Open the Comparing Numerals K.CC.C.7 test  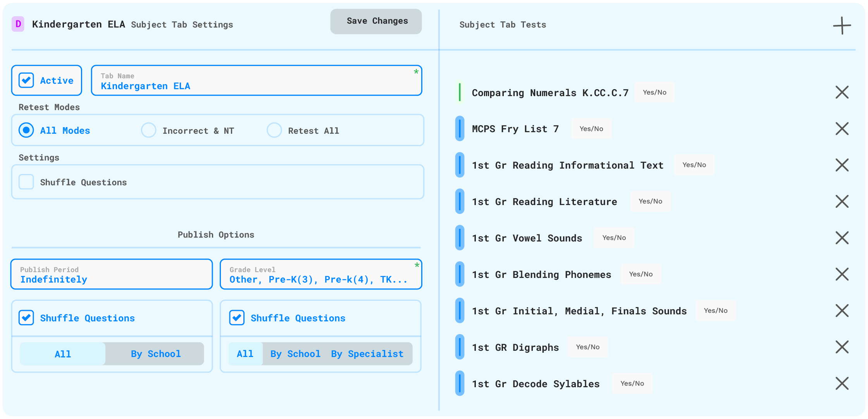pyautogui.click(x=550, y=93)
